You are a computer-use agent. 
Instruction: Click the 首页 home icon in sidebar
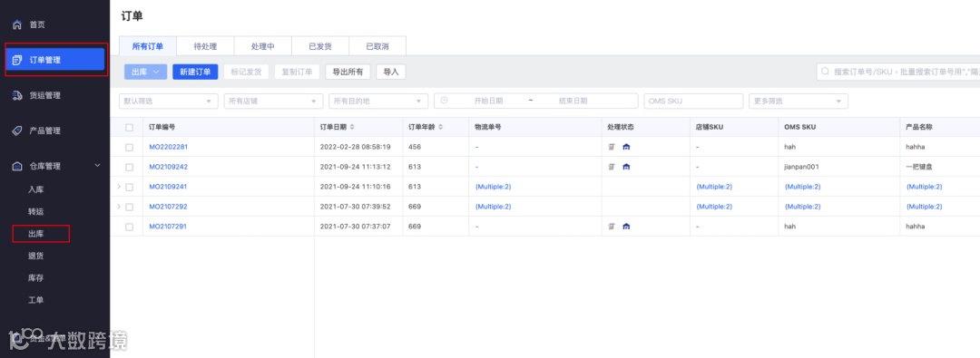(x=17, y=25)
